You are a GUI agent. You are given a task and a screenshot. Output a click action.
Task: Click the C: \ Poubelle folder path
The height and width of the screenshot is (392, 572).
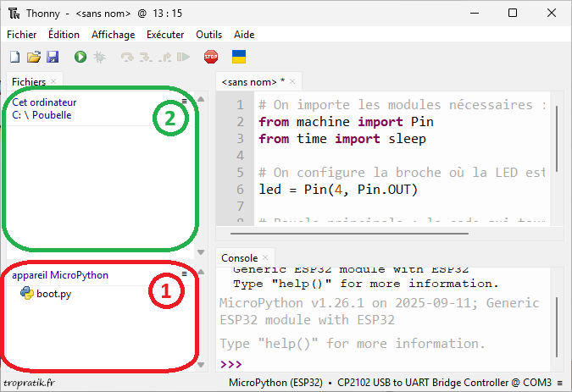pos(42,115)
